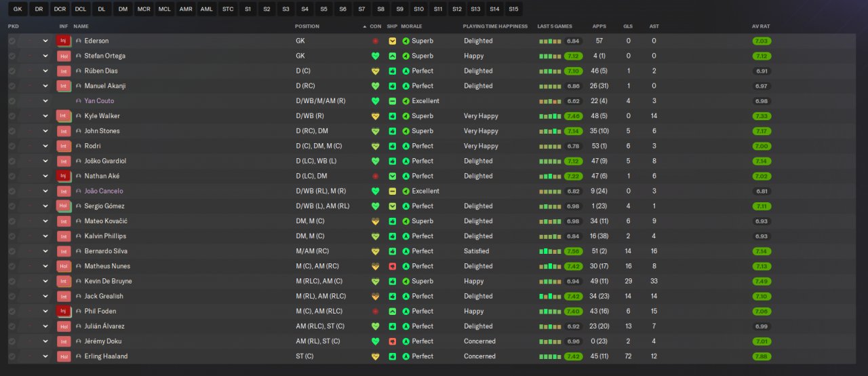
Task: Open the selection dropdown for Jérémy Doku
Action: (x=45, y=341)
